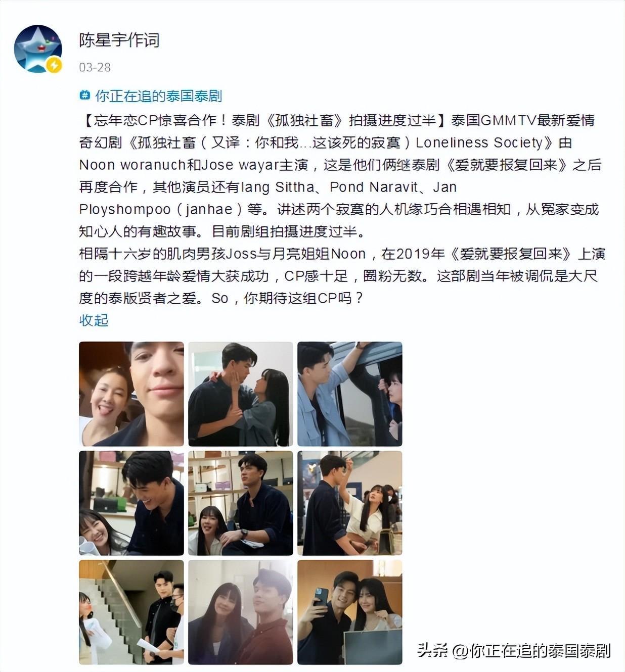Screen dimensions: 625x672
Task: Open photo of man laughing above woman
Action: pos(131,503)
